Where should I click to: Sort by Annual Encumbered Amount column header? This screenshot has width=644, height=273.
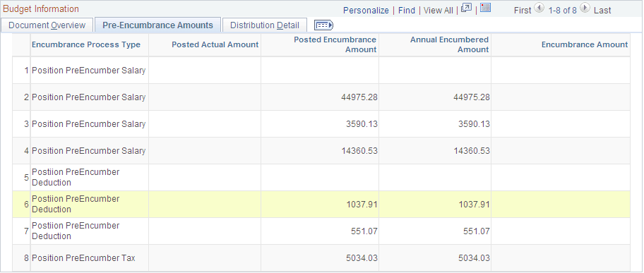(x=449, y=44)
